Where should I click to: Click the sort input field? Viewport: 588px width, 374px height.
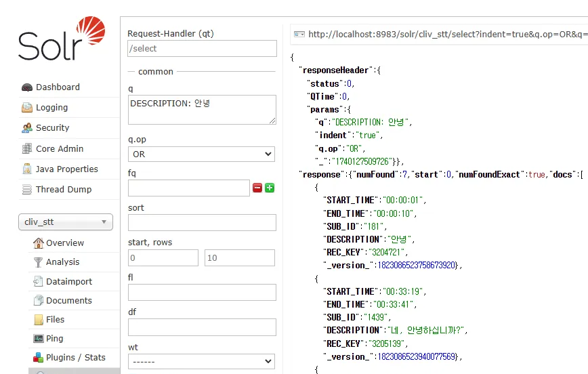(202, 222)
